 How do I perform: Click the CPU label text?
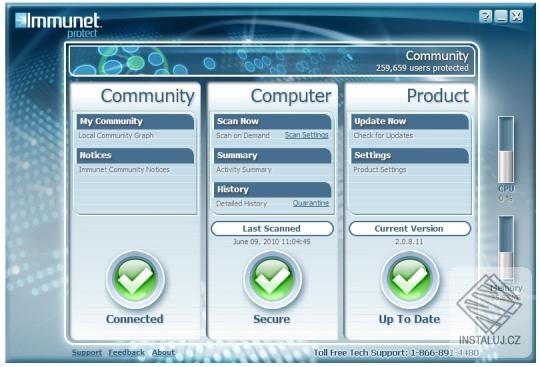click(506, 189)
